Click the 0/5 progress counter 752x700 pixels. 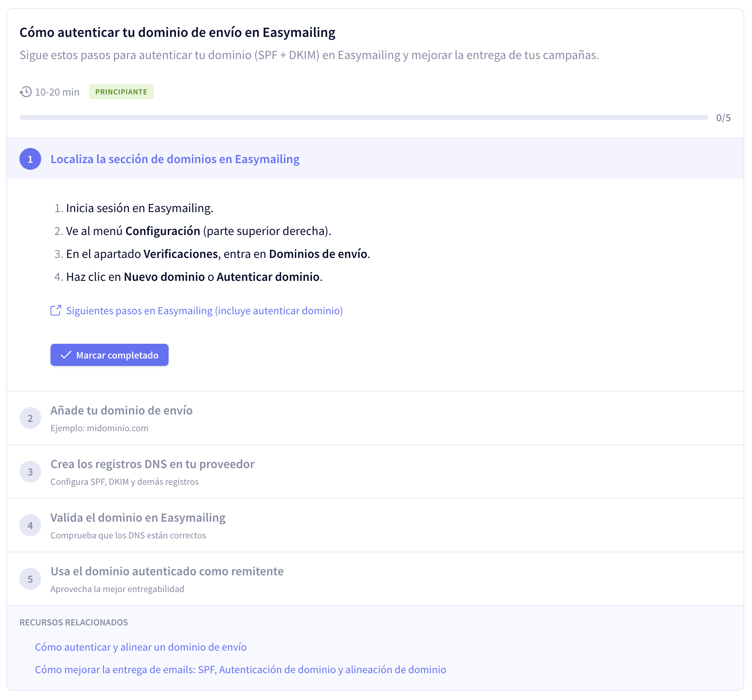[x=723, y=118]
